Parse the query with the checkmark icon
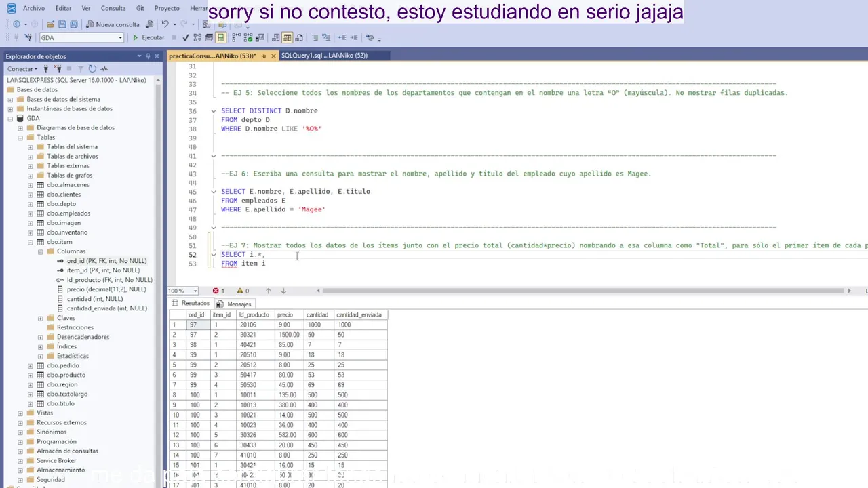The height and width of the screenshot is (488, 868). coord(185,38)
